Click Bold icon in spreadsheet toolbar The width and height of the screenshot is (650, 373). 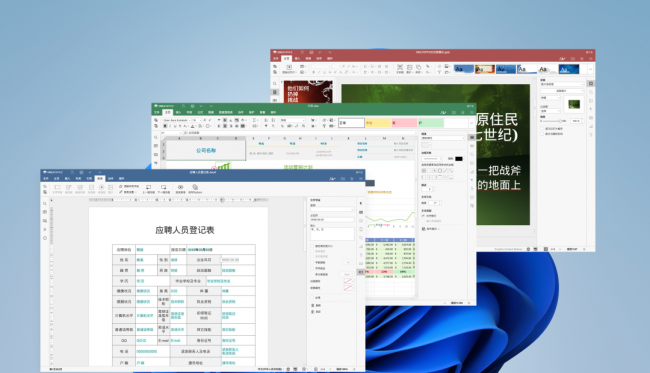(165, 126)
